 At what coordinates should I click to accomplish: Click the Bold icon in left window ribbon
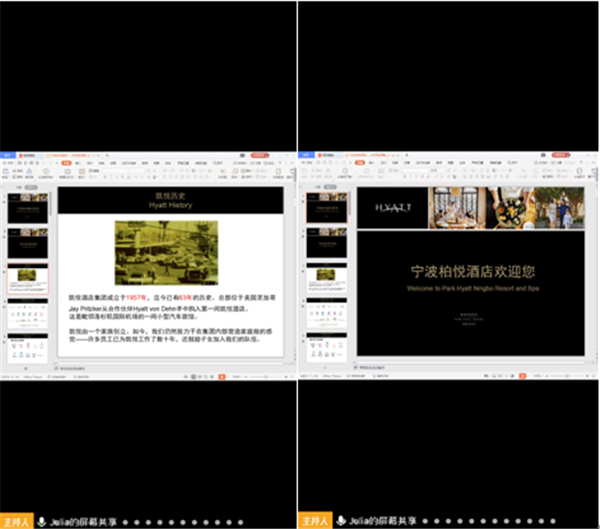105,177
